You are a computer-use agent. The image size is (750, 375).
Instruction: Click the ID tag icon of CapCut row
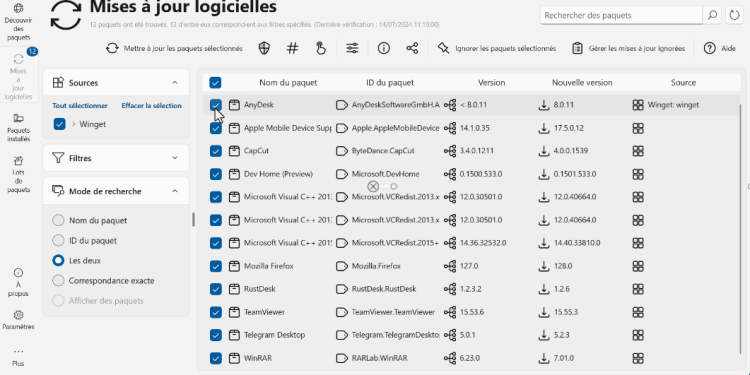coord(342,151)
